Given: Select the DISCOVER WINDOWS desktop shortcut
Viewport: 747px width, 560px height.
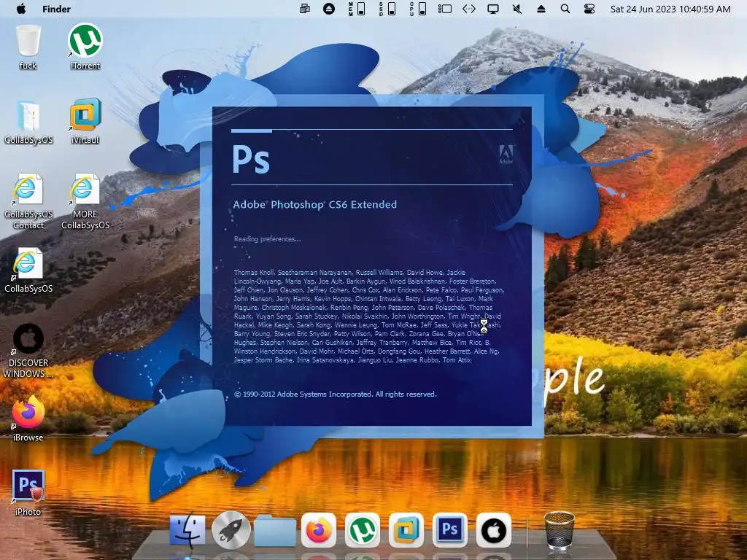Looking at the screenshot, I should pyautogui.click(x=28, y=351).
